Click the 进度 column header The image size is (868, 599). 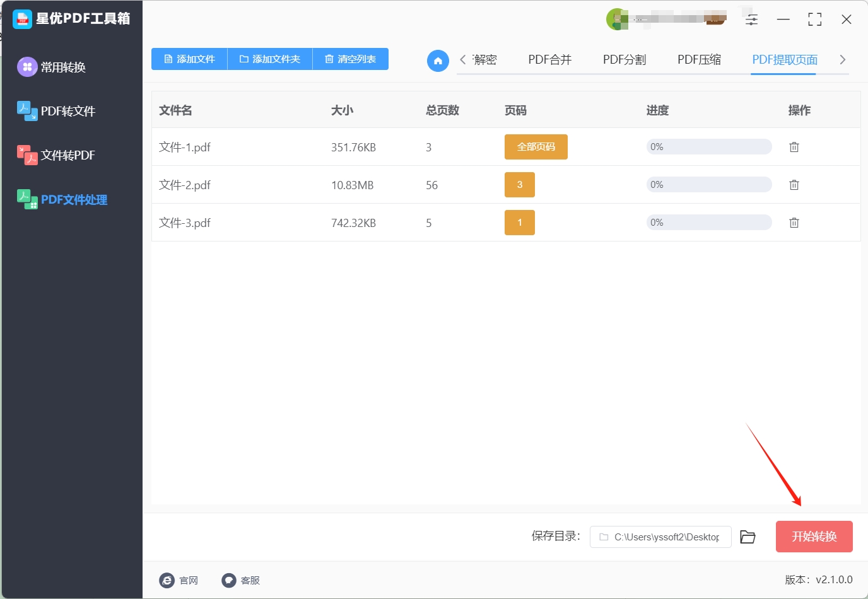657,110
